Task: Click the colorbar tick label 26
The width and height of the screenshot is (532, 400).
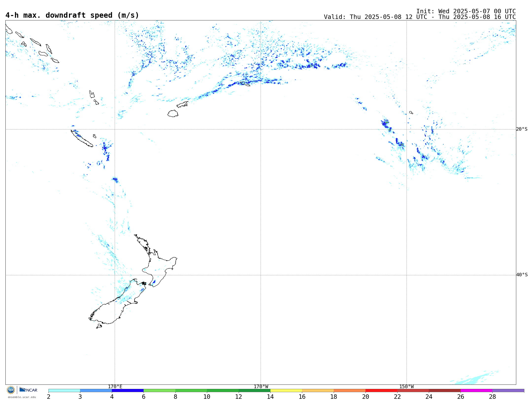Action: (461, 397)
